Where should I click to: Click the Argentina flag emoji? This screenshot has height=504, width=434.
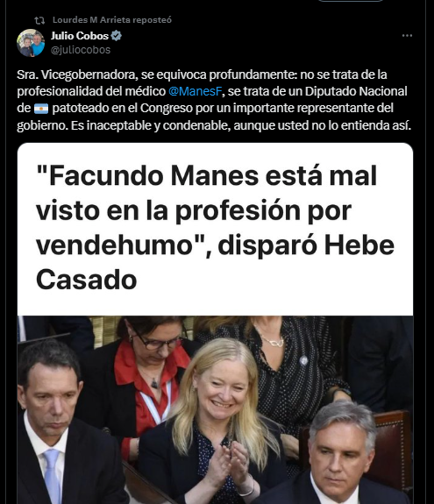point(41,109)
